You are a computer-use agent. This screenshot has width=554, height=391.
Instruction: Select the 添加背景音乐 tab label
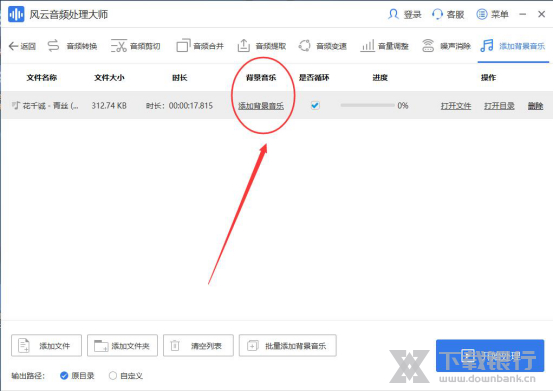522,46
